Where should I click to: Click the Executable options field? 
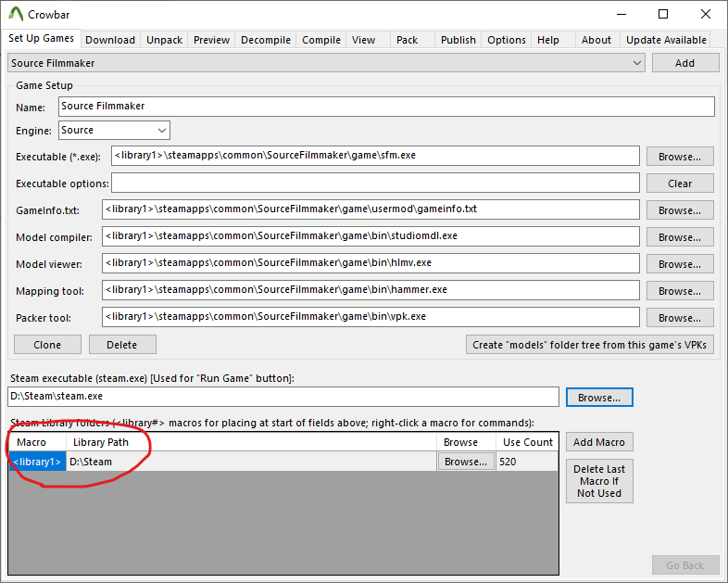point(375,183)
